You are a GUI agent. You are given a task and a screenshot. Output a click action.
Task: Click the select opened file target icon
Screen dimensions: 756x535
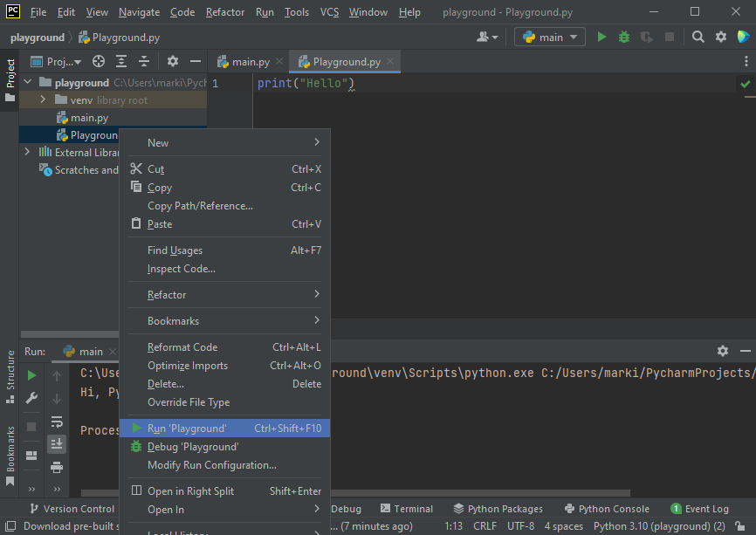(x=99, y=61)
